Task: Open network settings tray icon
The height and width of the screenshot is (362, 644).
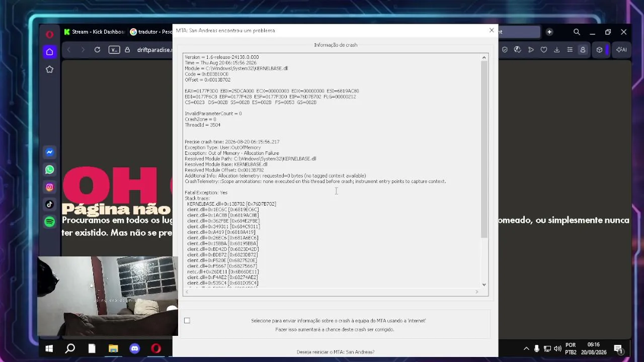Action: [x=547, y=348]
